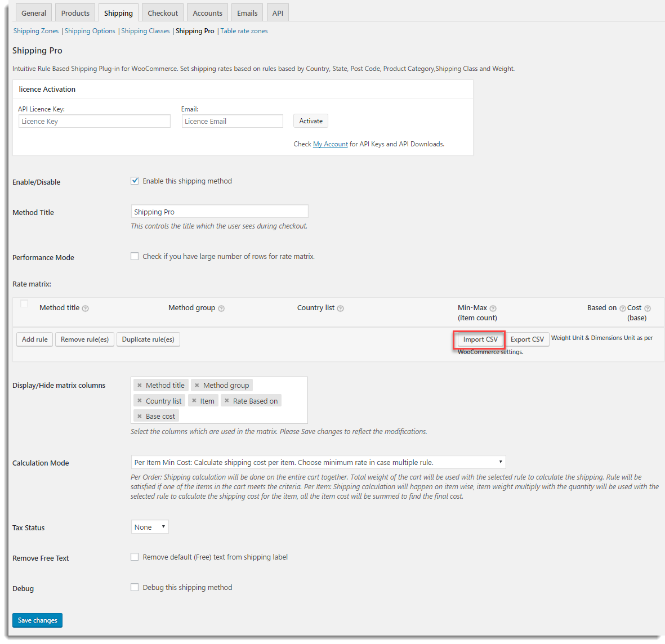Go to Shipping Zones section
The height and width of the screenshot is (644, 665).
pyautogui.click(x=36, y=31)
